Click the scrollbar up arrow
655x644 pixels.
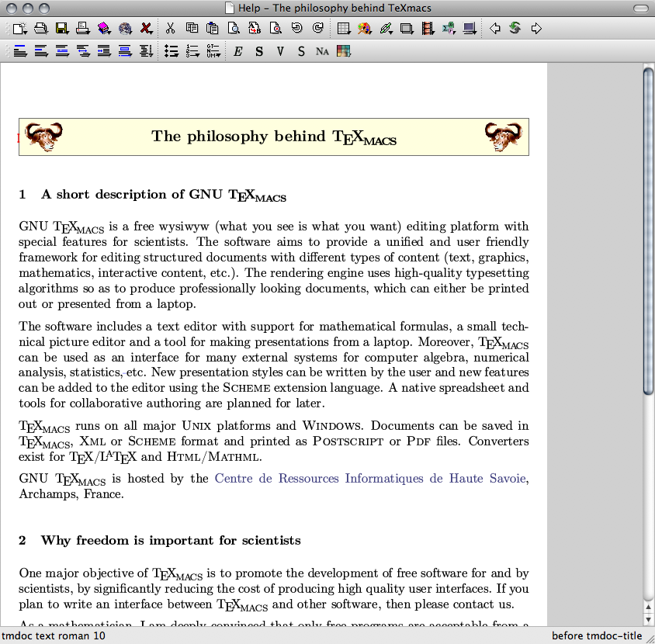(648, 608)
